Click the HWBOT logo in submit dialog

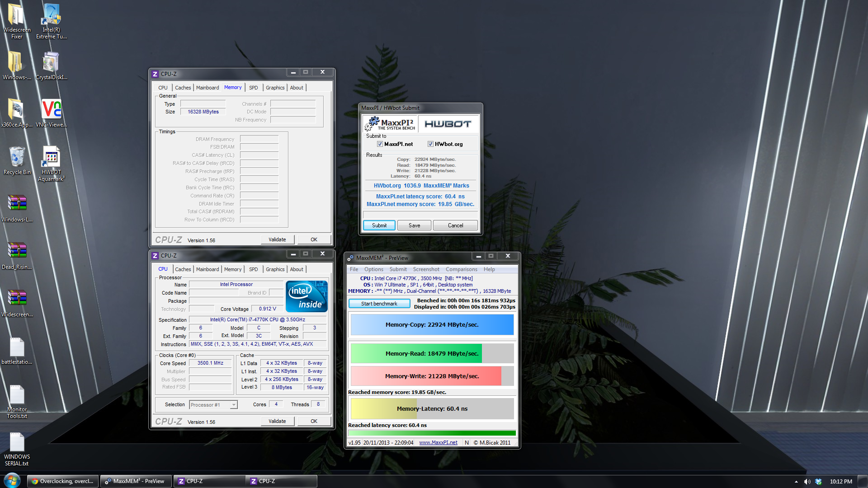pos(448,124)
